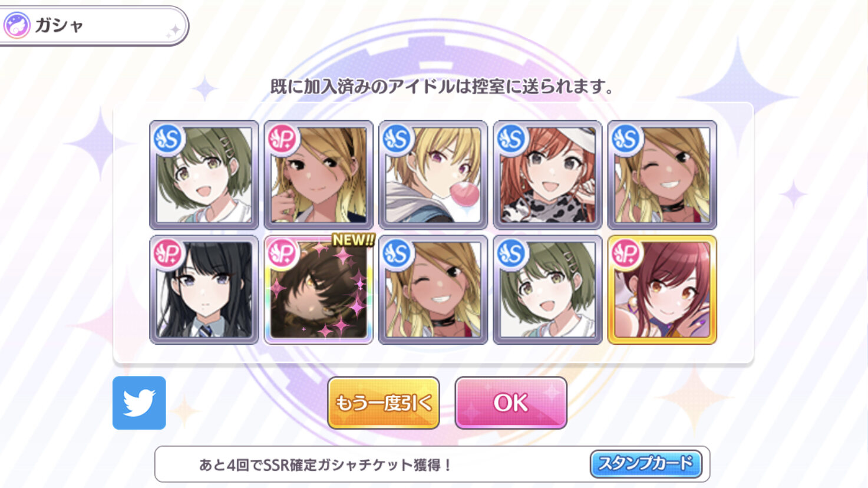Viewport: 868px width, 488px height.
Task: Tap the もう一度引く pull-again button
Action: [x=384, y=403]
